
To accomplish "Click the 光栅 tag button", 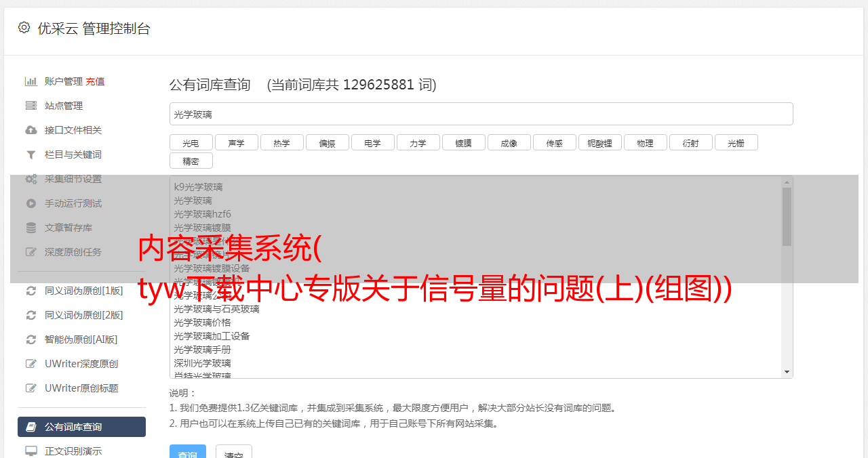I will pyautogui.click(x=736, y=142).
